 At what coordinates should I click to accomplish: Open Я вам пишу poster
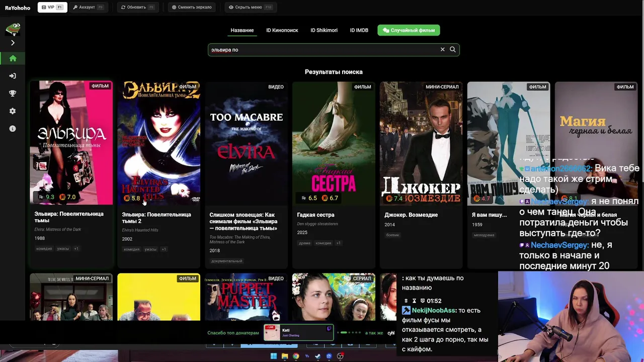coord(509,143)
